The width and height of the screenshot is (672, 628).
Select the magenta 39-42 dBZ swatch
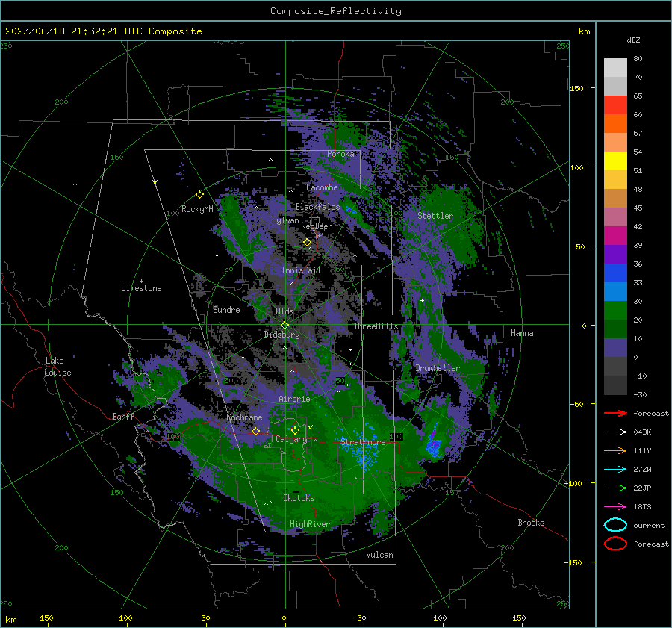point(615,236)
